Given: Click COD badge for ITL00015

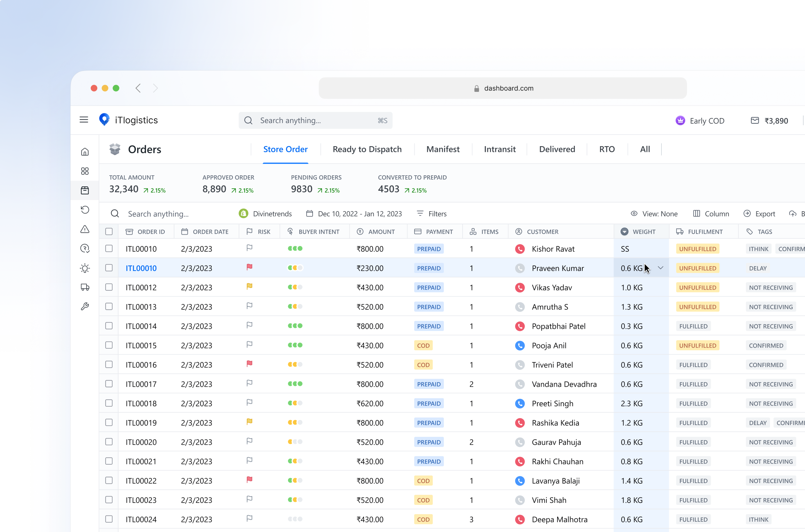Looking at the screenshot, I should click(x=423, y=345).
